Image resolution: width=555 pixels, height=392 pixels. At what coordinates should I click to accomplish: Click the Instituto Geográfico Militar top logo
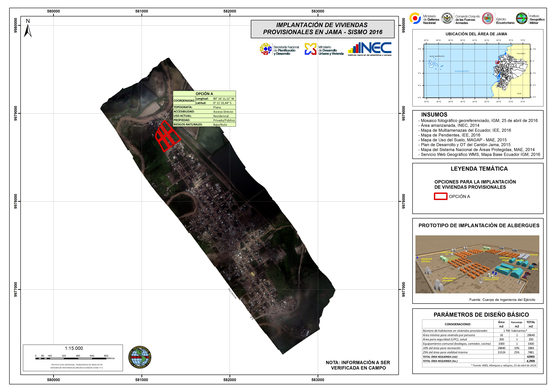click(522, 19)
